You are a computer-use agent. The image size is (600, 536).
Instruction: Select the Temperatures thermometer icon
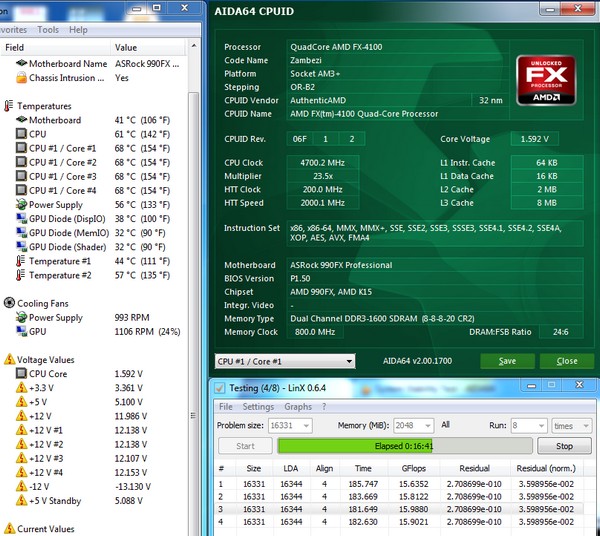tap(8, 106)
